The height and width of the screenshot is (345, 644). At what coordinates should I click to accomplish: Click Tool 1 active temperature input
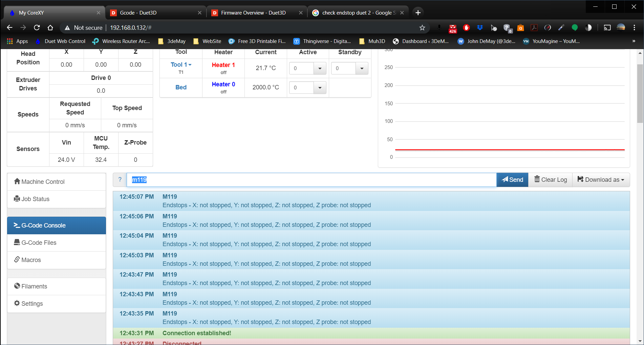pyautogui.click(x=301, y=68)
